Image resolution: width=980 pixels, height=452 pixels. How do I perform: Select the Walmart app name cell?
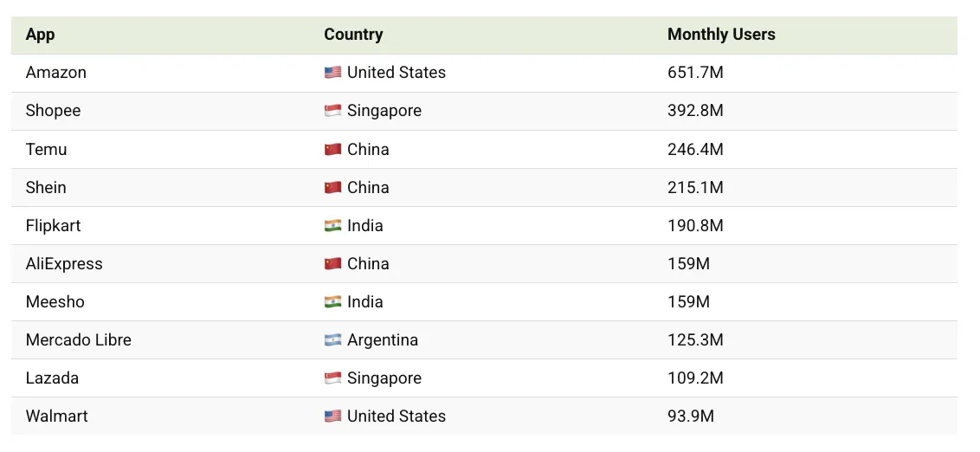[x=57, y=416]
